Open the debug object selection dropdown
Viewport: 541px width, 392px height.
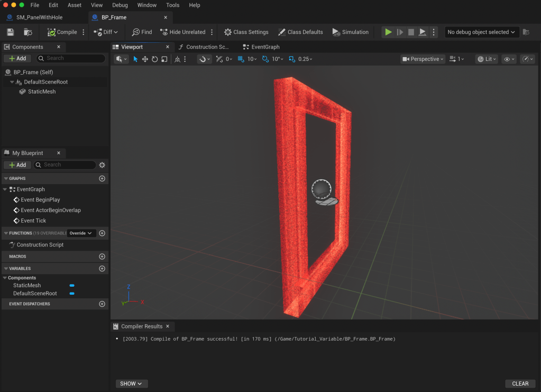[481, 32]
